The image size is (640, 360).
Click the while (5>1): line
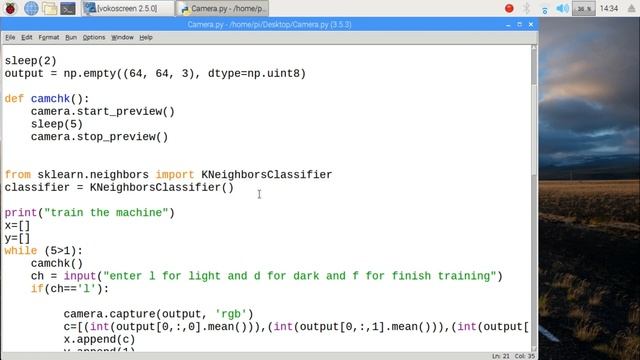[44, 251]
